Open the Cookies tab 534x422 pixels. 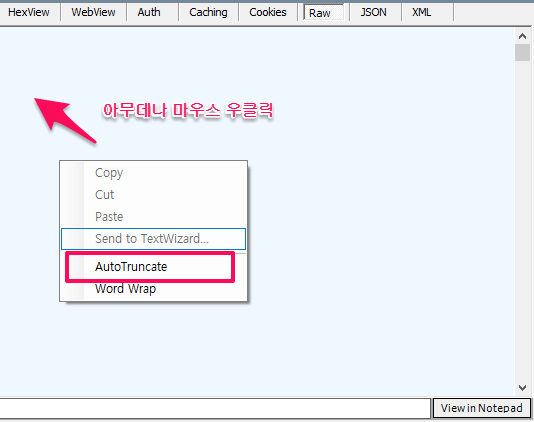point(268,12)
